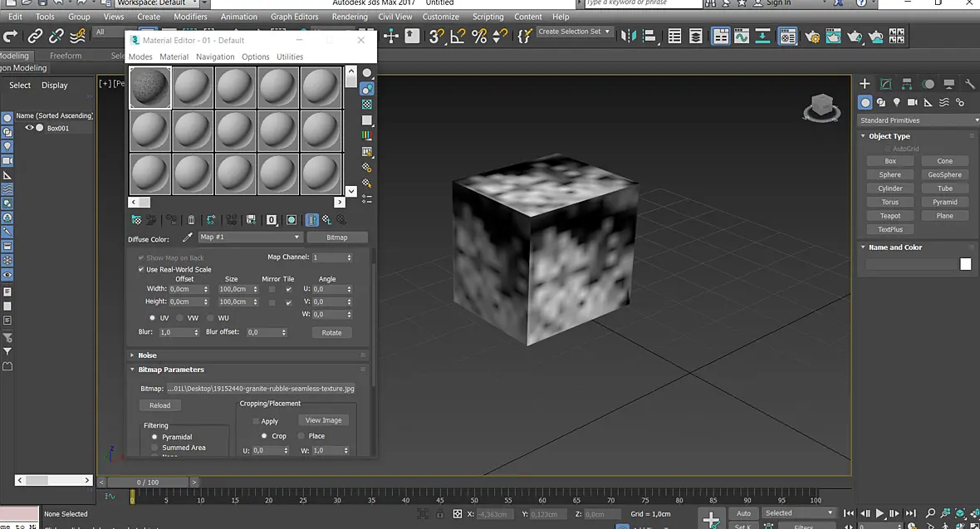Open the Rendering menu
This screenshot has width=980, height=529.
click(350, 17)
